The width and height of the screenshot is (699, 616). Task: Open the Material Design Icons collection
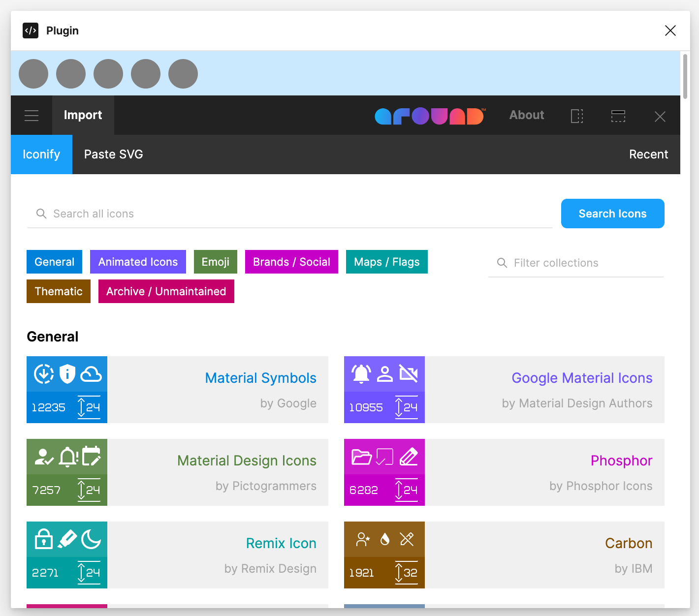pos(177,472)
